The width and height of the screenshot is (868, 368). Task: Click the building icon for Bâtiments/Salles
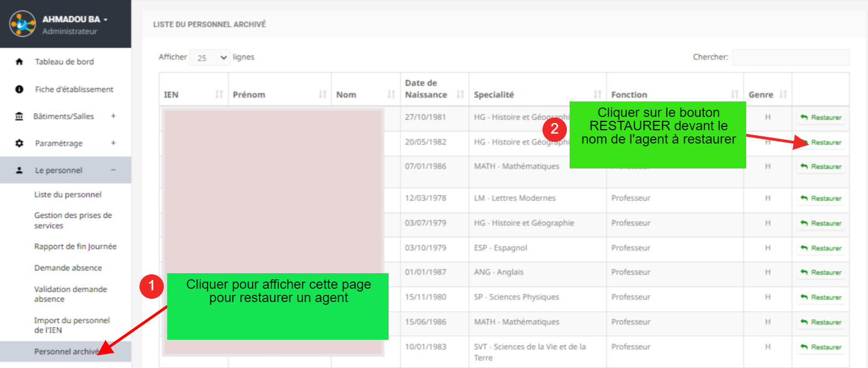click(x=19, y=116)
